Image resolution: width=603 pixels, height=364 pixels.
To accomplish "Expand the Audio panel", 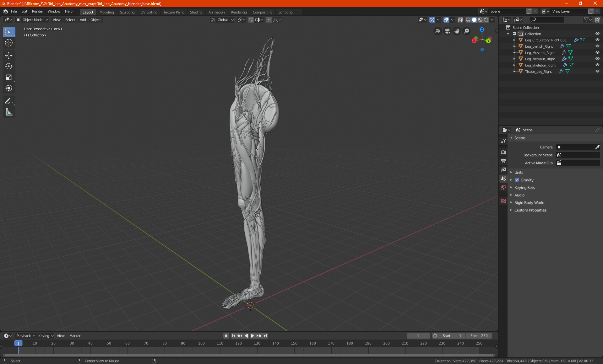I will point(519,195).
